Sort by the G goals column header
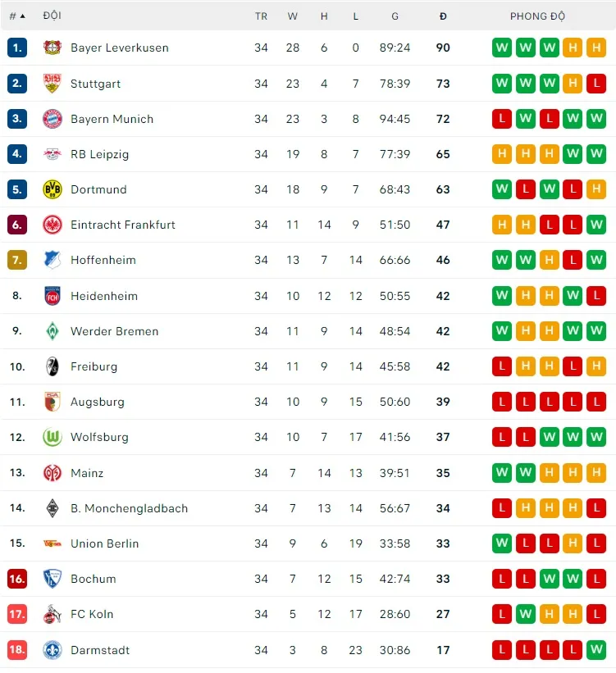 click(x=395, y=16)
